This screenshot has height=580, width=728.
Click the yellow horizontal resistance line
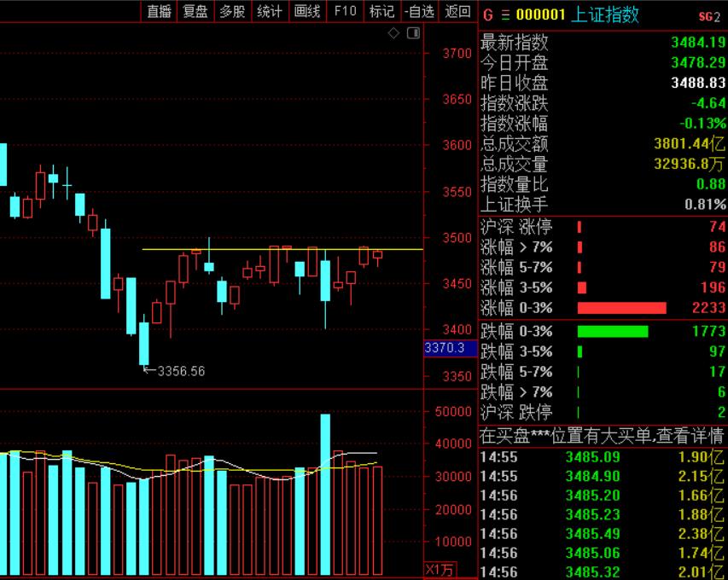[282, 250]
